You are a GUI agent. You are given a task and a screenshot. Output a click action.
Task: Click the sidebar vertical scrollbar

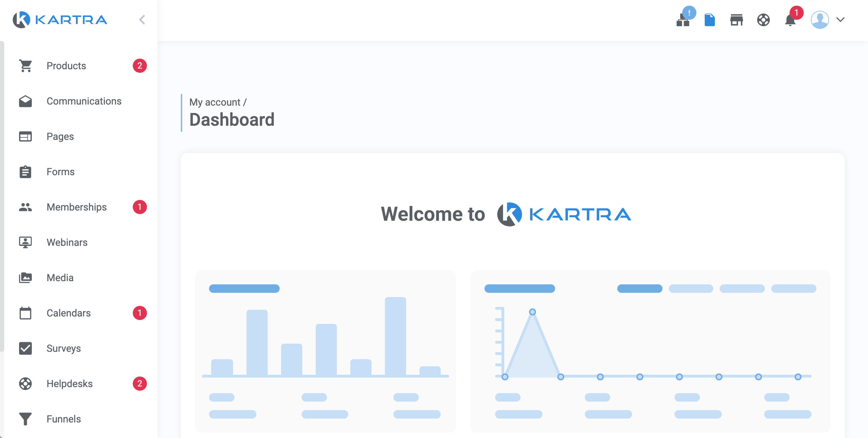2,196
